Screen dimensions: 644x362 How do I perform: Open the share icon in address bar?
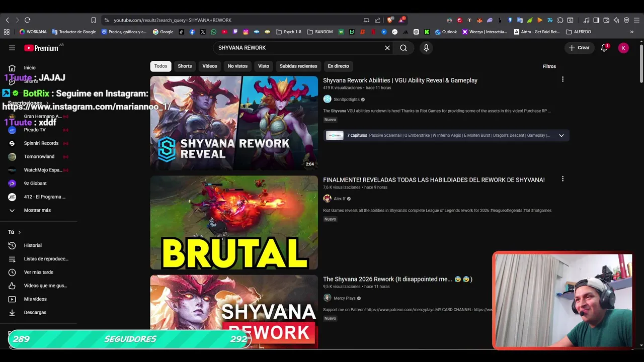pyautogui.click(x=377, y=20)
